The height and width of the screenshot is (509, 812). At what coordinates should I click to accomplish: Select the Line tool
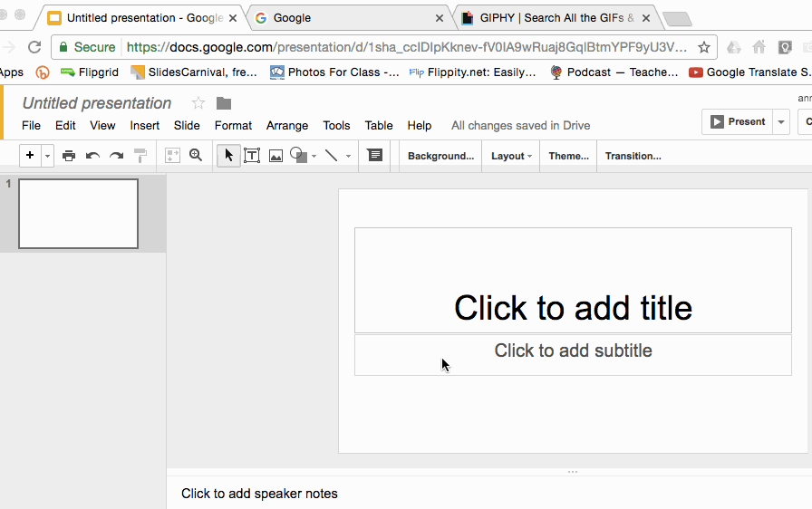(332, 156)
